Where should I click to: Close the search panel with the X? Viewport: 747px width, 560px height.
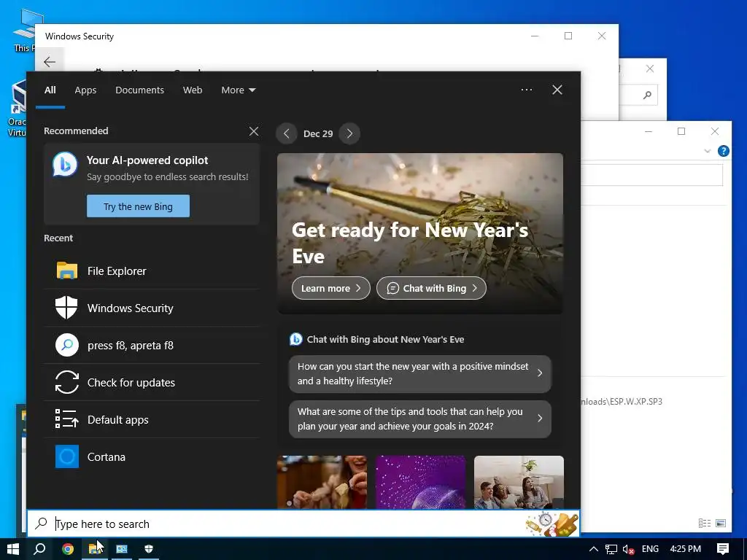(x=557, y=90)
